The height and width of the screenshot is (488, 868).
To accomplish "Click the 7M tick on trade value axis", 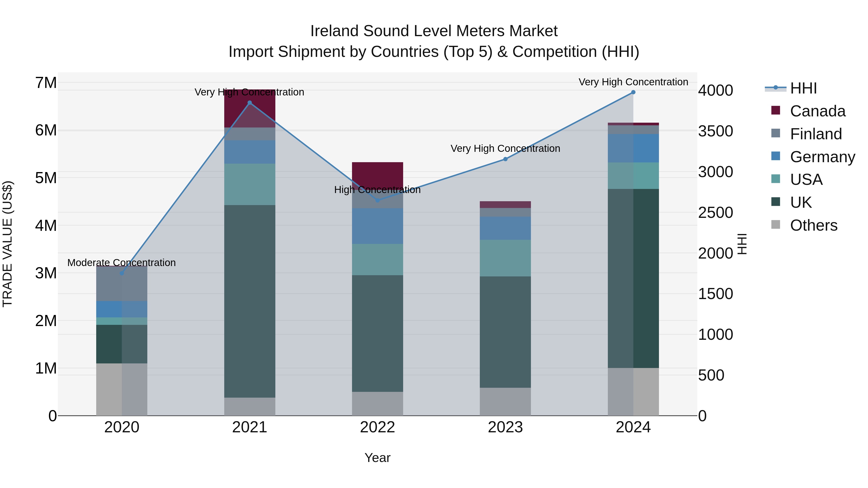I will pyautogui.click(x=46, y=83).
